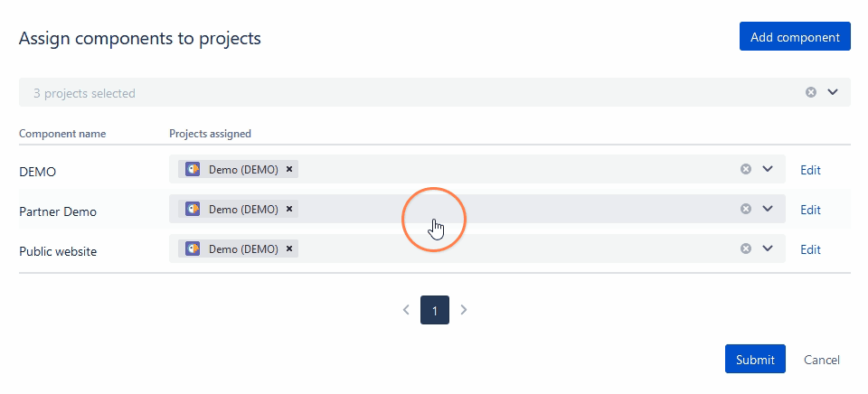Viewport: 868px width, 394px height.
Task: Open project dropdown for Public website
Action: pyautogui.click(x=769, y=249)
